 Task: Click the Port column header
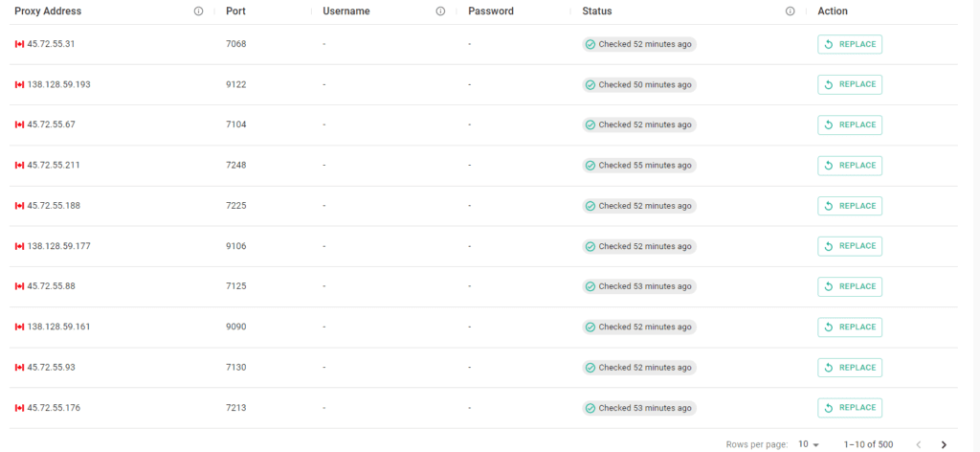pyautogui.click(x=235, y=11)
